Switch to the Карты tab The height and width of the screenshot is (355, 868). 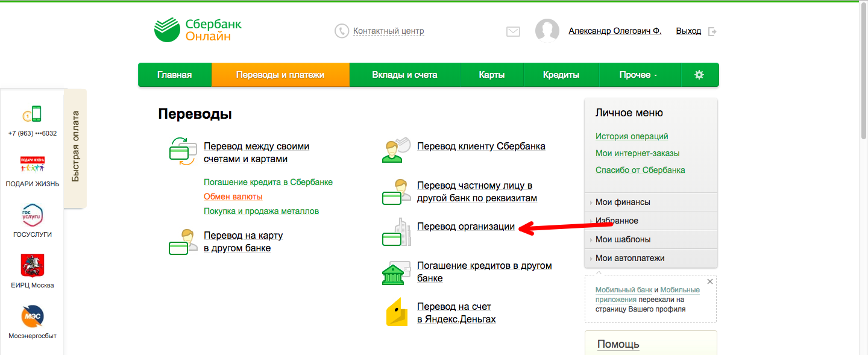(x=492, y=75)
